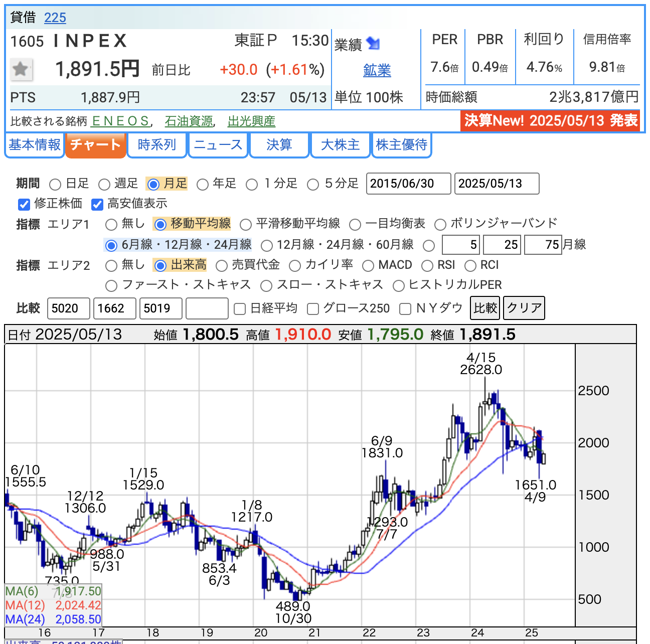Open the 鉱業 sector link

click(x=377, y=70)
